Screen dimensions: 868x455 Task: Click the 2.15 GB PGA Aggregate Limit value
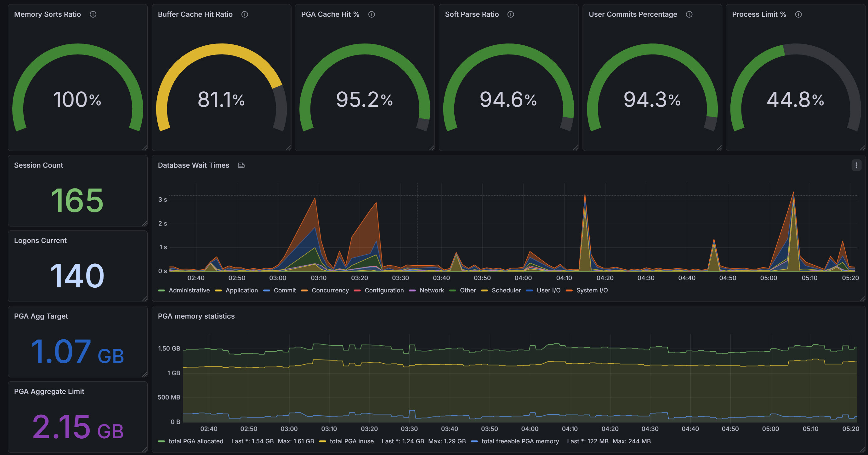[x=77, y=427]
